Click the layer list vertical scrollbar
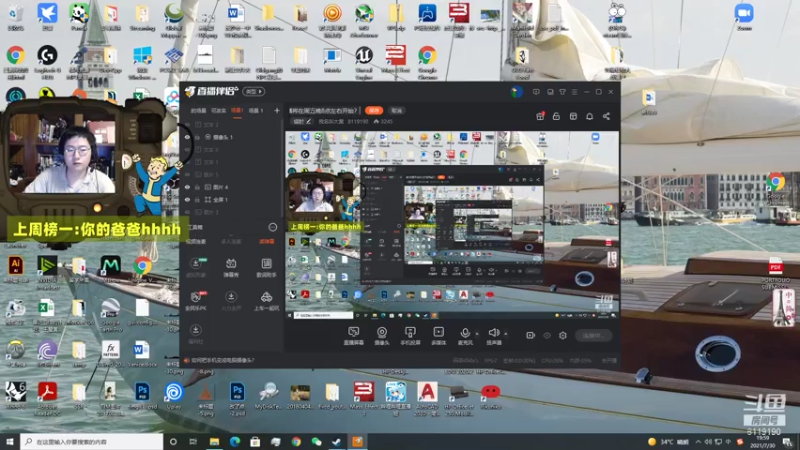The width and height of the screenshot is (800, 450). [x=282, y=168]
